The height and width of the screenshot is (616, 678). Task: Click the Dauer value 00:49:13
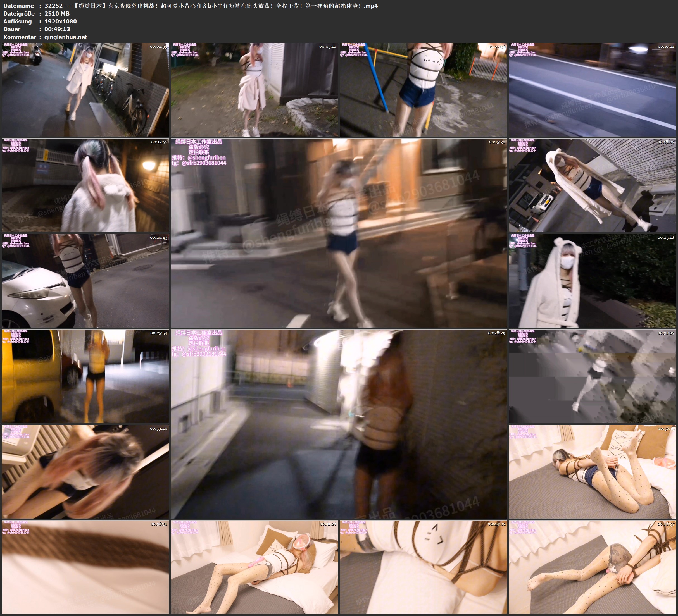[x=57, y=29]
